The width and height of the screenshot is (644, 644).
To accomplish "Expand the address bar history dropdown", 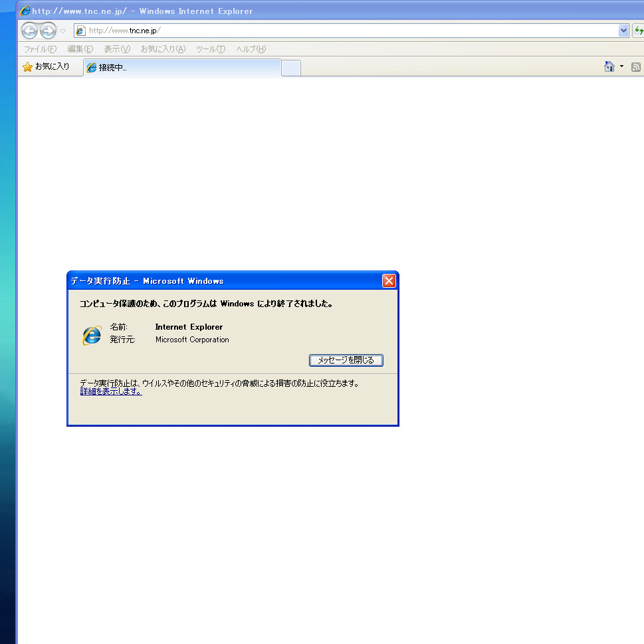I will click(x=623, y=31).
